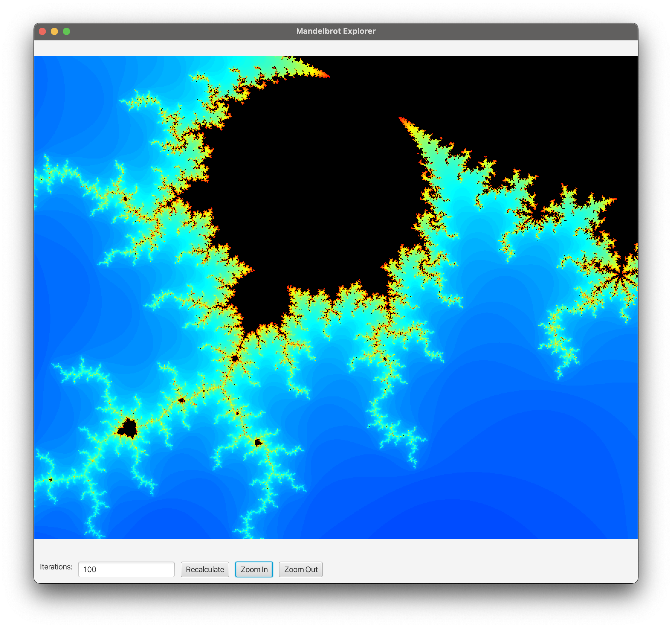Click the orange tip of the top spike
The height and width of the screenshot is (628, 672).
[x=327, y=76]
